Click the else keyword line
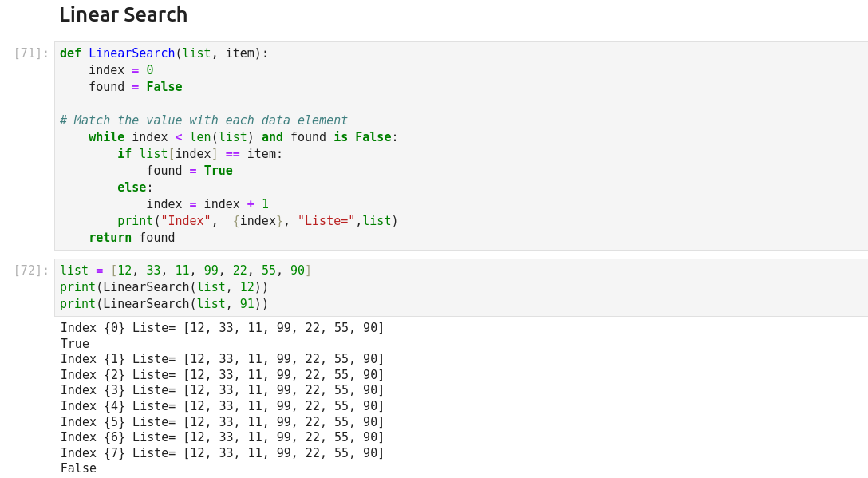 (134, 188)
